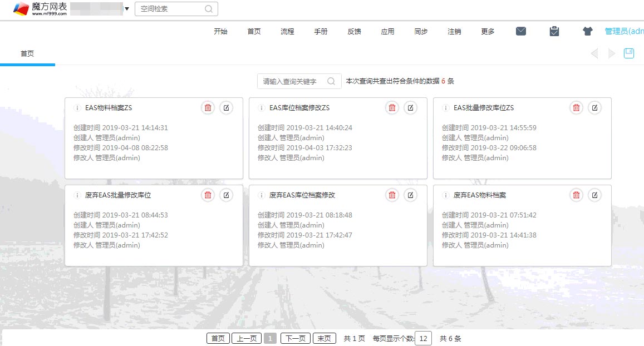644x346 pixels.
Task: Open the 更多 menu
Action: click(x=487, y=32)
